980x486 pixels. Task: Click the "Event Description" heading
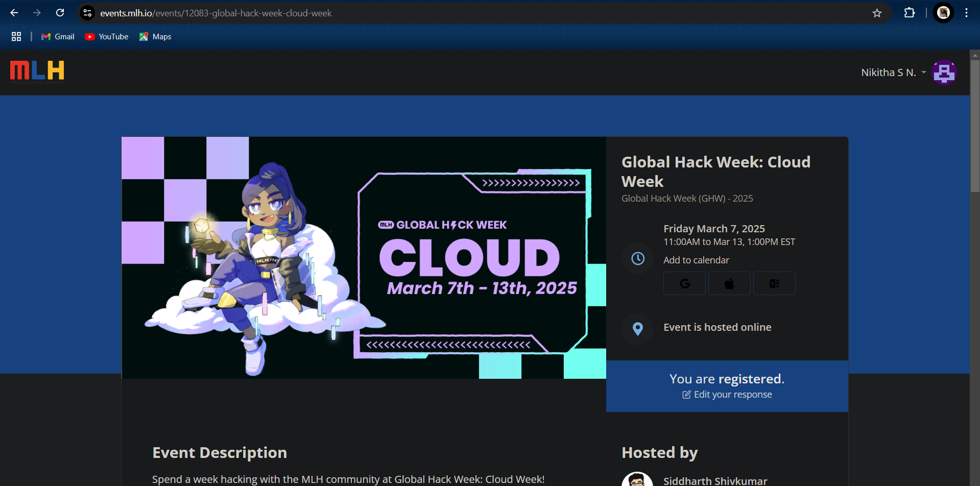tap(220, 453)
